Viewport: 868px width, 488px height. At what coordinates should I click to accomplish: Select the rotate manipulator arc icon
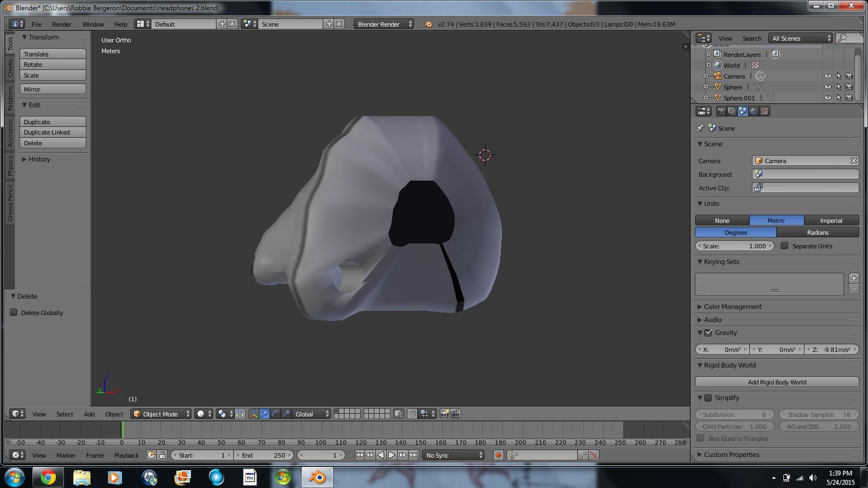275,414
